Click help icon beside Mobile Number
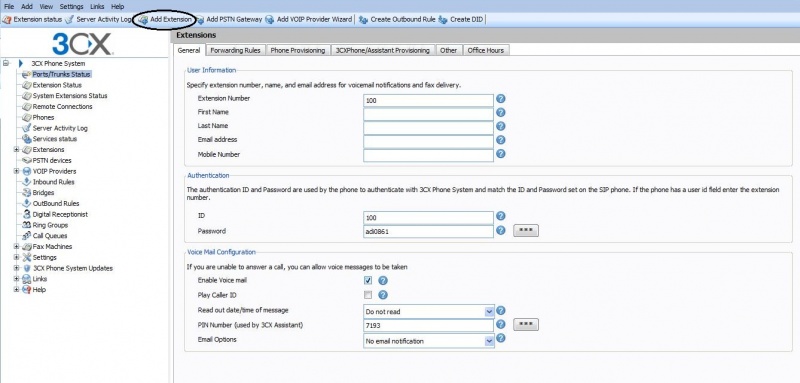Viewport: 800px width, 383px height. 501,154
